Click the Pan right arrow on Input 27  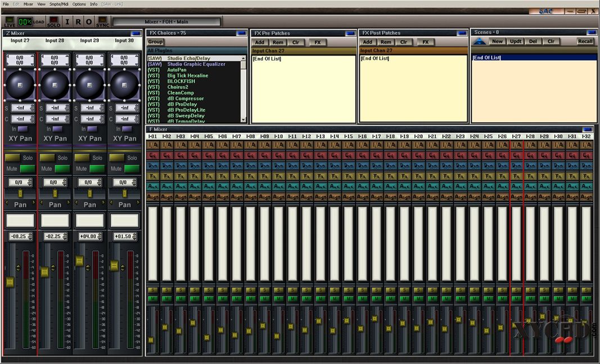click(34, 202)
